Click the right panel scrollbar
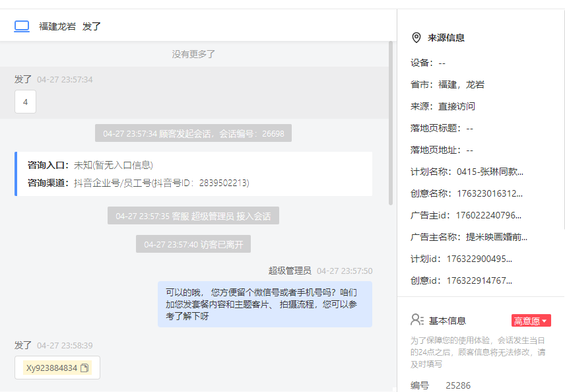Image resolution: width=565 pixels, height=392 pixels. [x=564, y=119]
